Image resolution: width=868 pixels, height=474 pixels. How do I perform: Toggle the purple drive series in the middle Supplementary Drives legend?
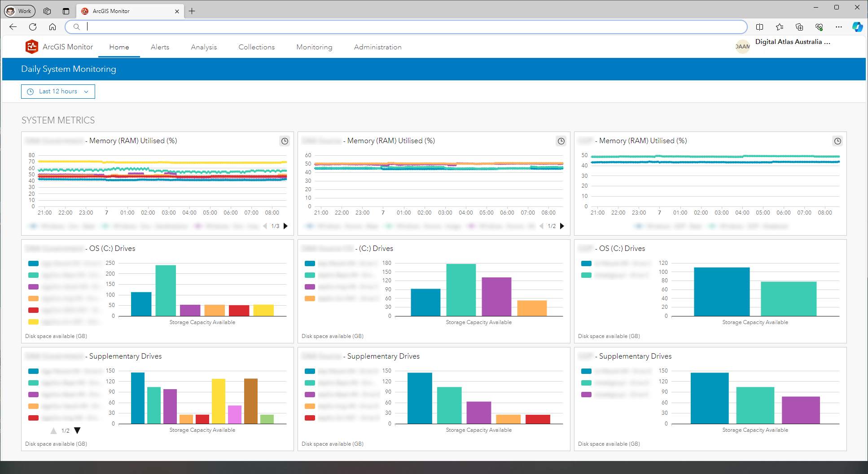[x=310, y=394]
